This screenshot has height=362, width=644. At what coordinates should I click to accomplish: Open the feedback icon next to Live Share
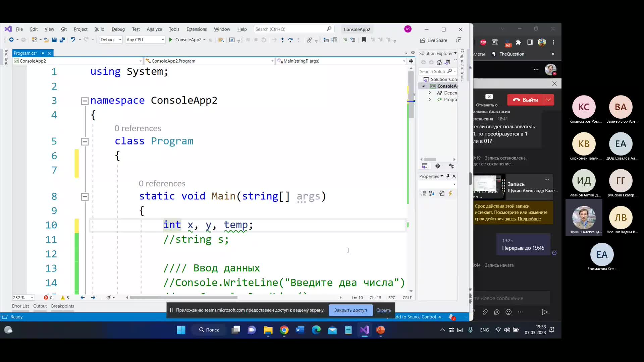pyautogui.click(x=459, y=40)
